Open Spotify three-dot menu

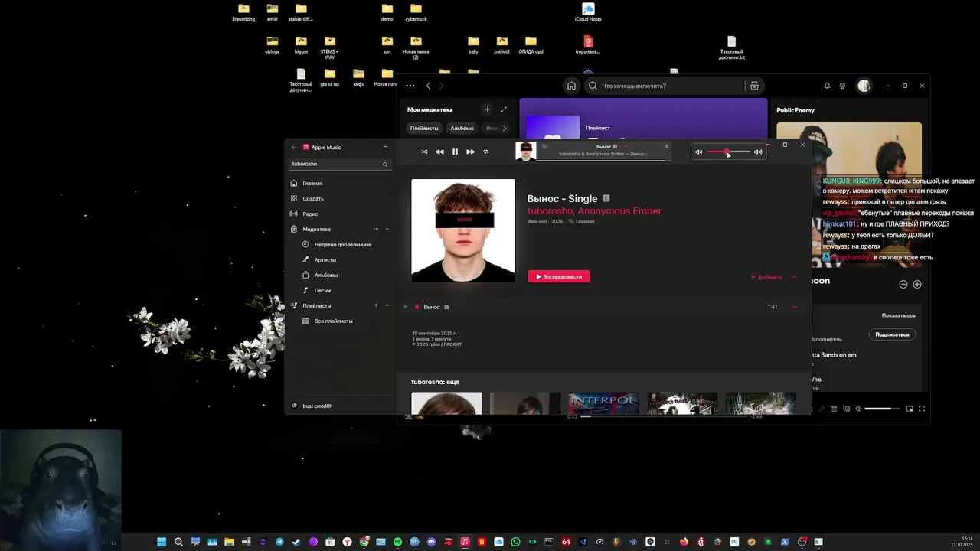pyautogui.click(x=410, y=86)
